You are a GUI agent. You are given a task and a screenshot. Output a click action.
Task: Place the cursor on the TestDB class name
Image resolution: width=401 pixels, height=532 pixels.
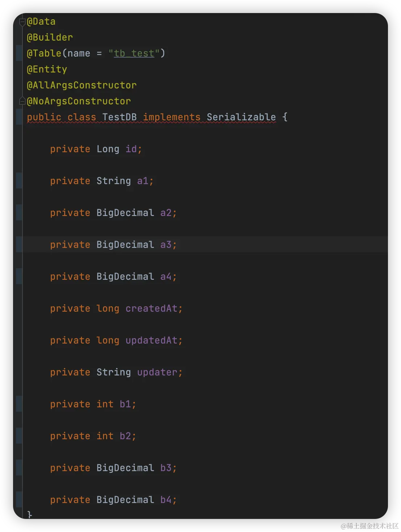(120, 117)
